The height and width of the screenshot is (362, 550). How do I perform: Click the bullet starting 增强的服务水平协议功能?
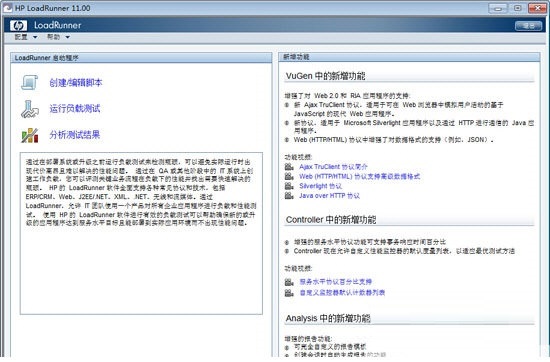[x=370, y=242]
